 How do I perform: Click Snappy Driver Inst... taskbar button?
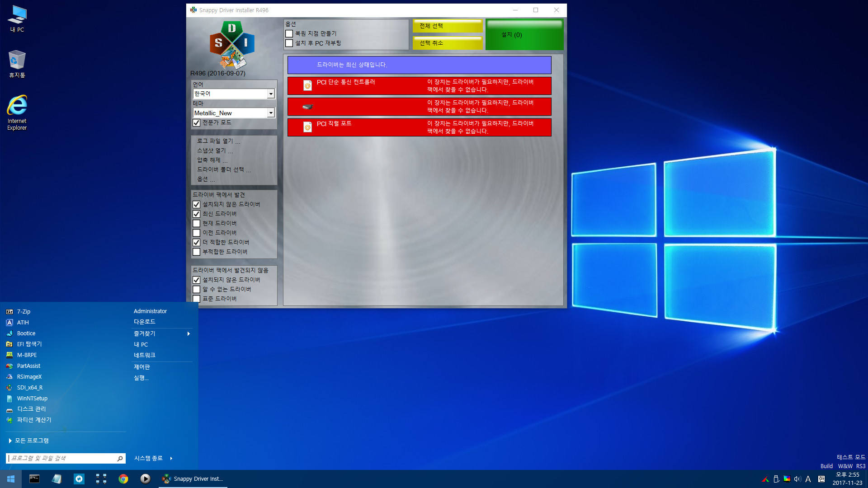tap(193, 479)
